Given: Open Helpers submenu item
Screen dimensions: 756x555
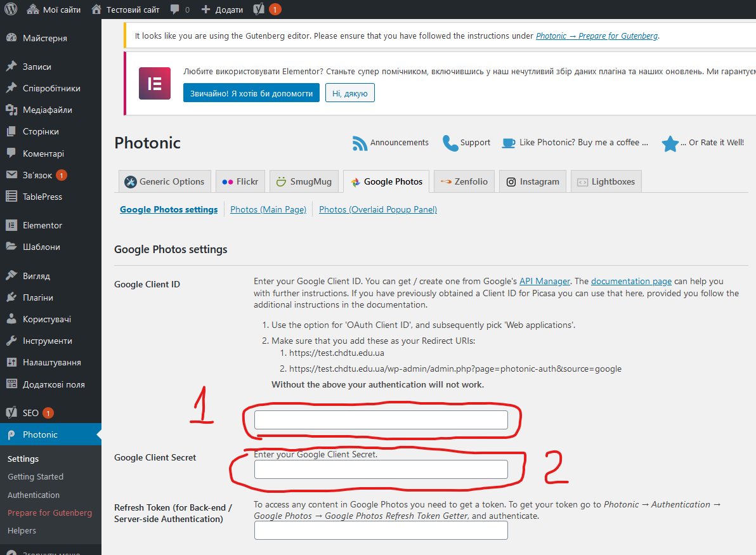Looking at the screenshot, I should (22, 530).
